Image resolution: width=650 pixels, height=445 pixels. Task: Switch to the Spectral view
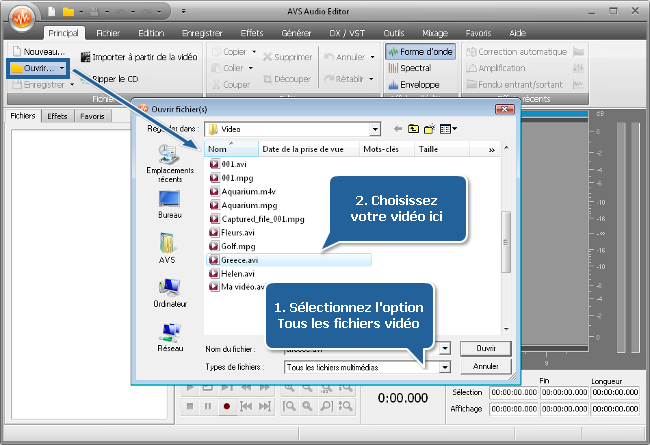point(410,68)
